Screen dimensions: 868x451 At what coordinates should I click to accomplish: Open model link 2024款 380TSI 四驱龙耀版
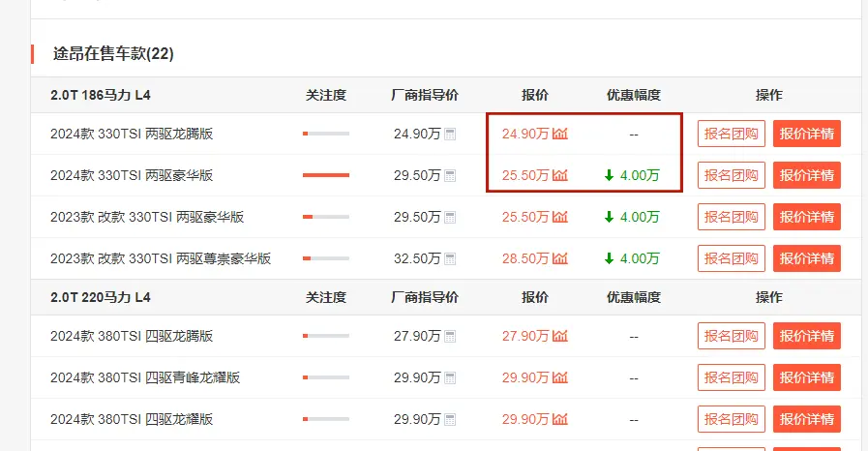click(132, 419)
